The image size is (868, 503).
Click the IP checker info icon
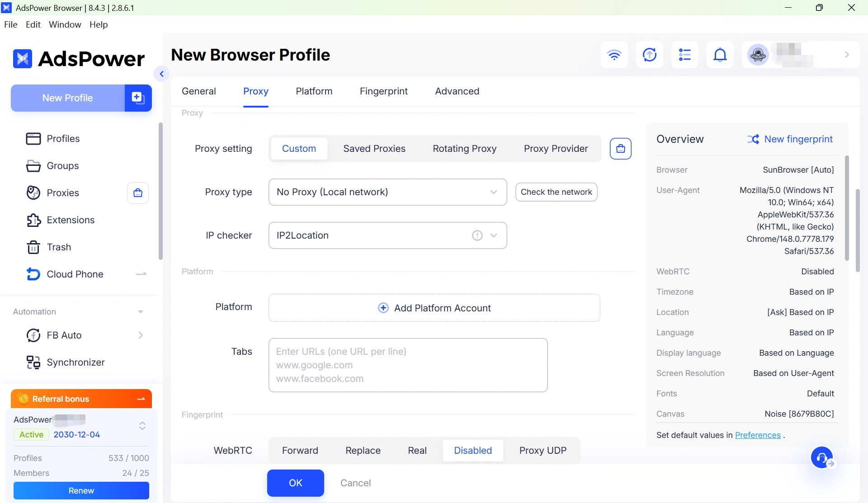(477, 235)
